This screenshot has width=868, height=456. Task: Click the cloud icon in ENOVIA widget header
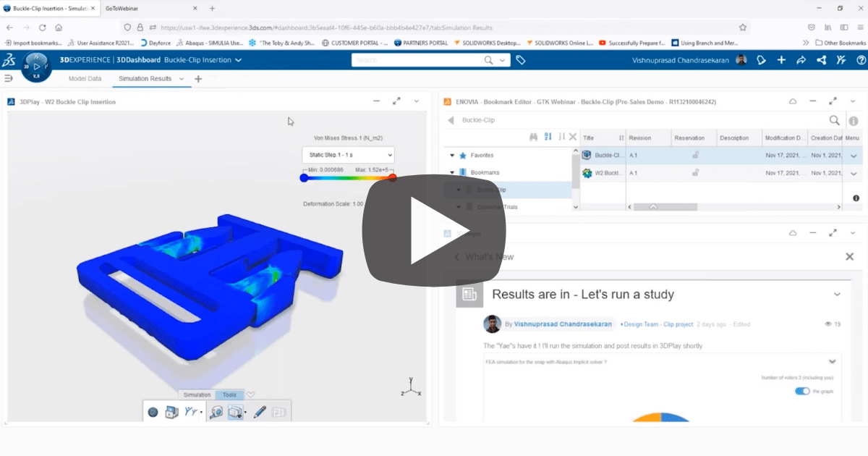[x=793, y=101]
